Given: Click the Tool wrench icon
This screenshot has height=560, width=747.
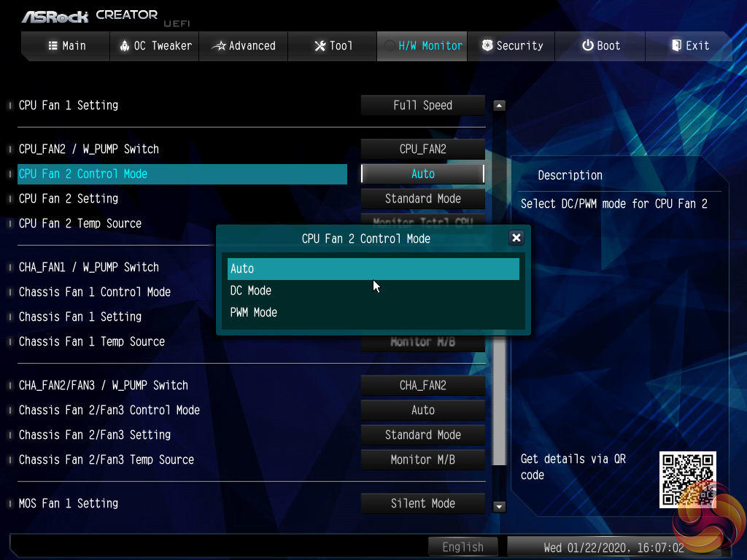Looking at the screenshot, I should pyautogui.click(x=320, y=46).
